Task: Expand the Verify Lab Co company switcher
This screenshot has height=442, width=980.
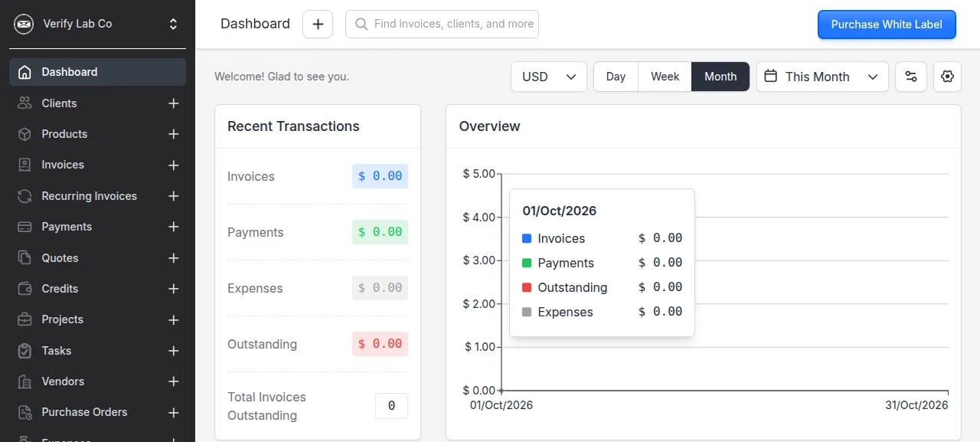Action: pos(174,24)
